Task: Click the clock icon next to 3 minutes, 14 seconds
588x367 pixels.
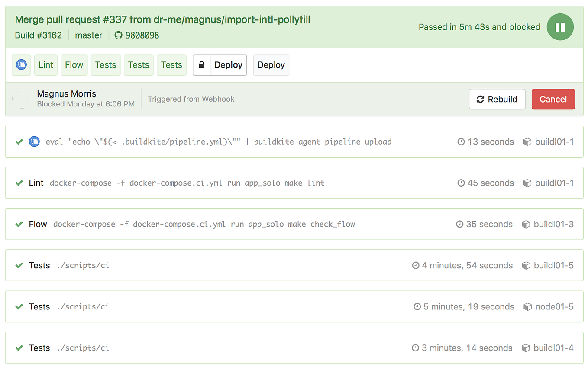Action: coord(416,348)
